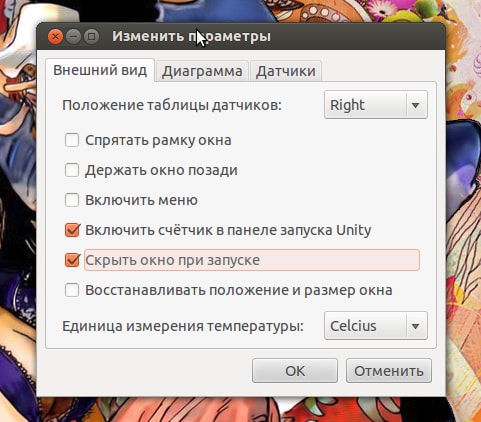Image resolution: width=481 pixels, height=422 pixels.
Task: Switch to the Диаграмма tab
Action: pyautogui.click(x=202, y=71)
